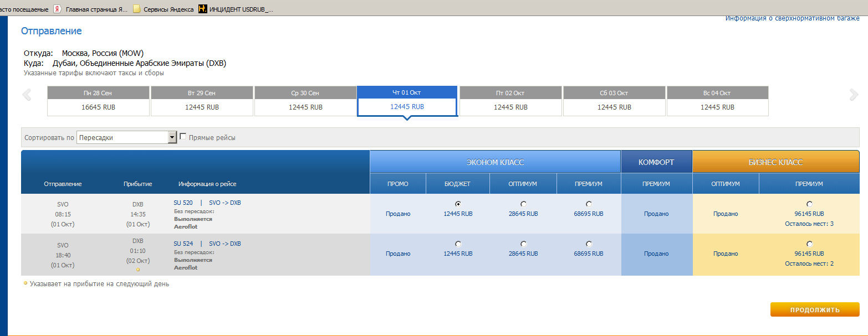Click the ПРОДОЛЖИТЬ button
This screenshot has height=336, width=868.
click(x=815, y=309)
